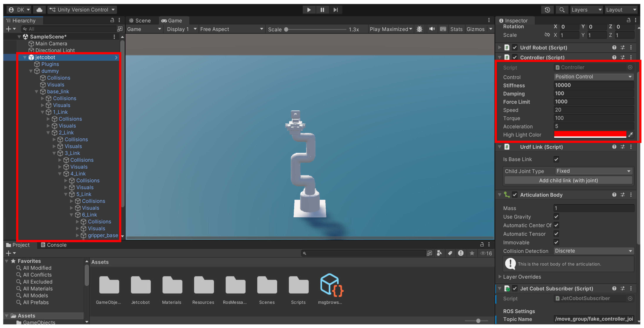Click the Step frame button
This screenshot has width=644, height=328.
(x=335, y=10)
